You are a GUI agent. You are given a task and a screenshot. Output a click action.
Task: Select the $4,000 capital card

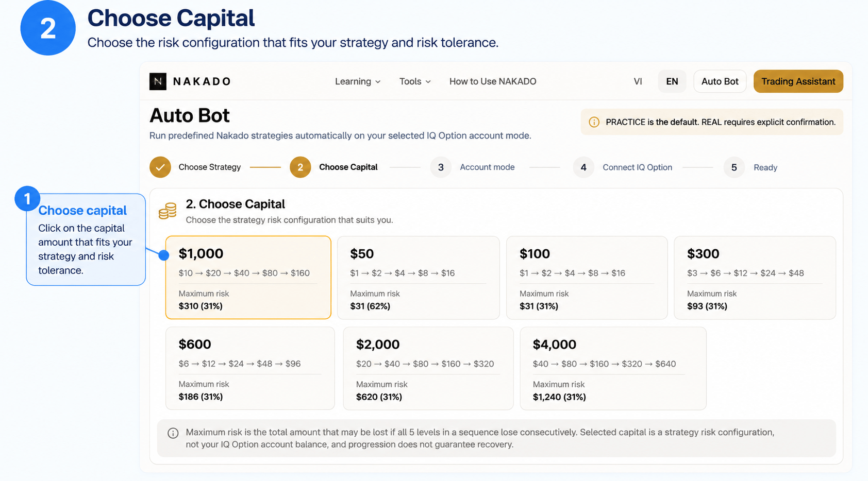(x=613, y=368)
